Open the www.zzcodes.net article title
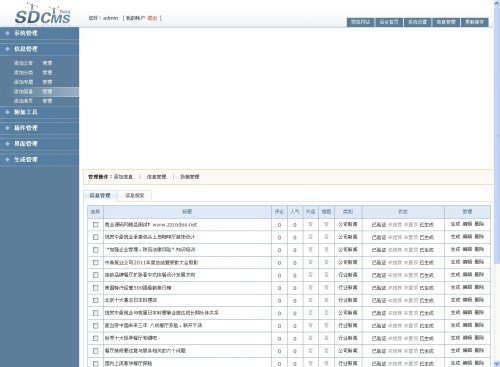 (x=151, y=225)
